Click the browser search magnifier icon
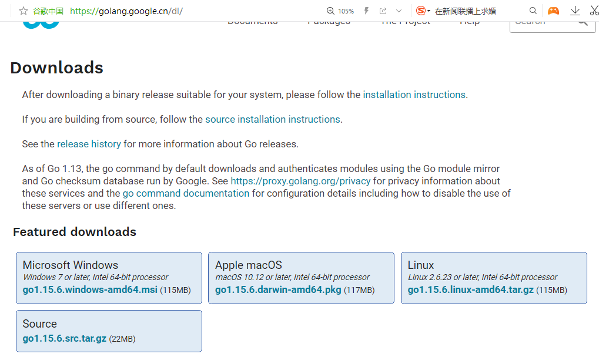The image size is (599, 364). point(533,11)
